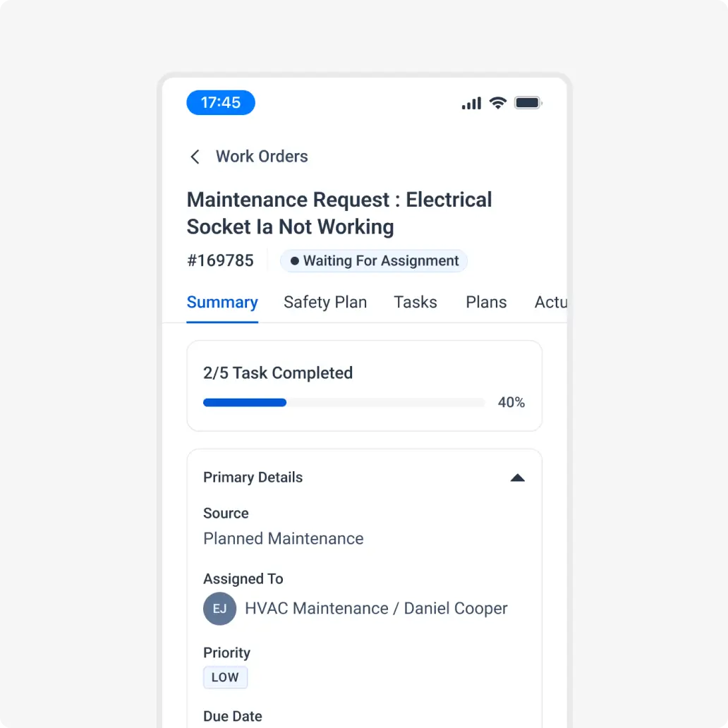Screen dimensions: 728x728
Task: Tap the Waiting For Assignment status chip
Action: point(374,260)
